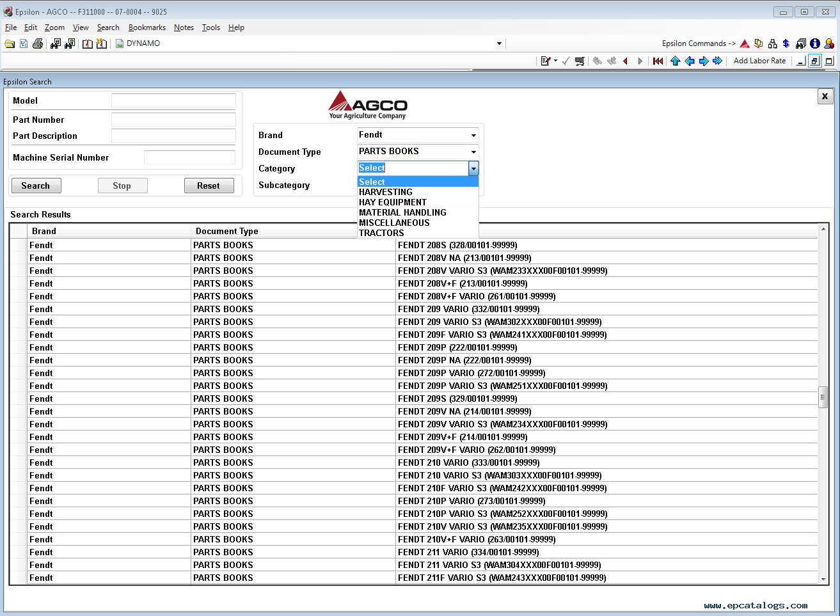Screen dimensions: 840x616
Task: Click the red go-to-first rewind icon
Action: point(658,61)
